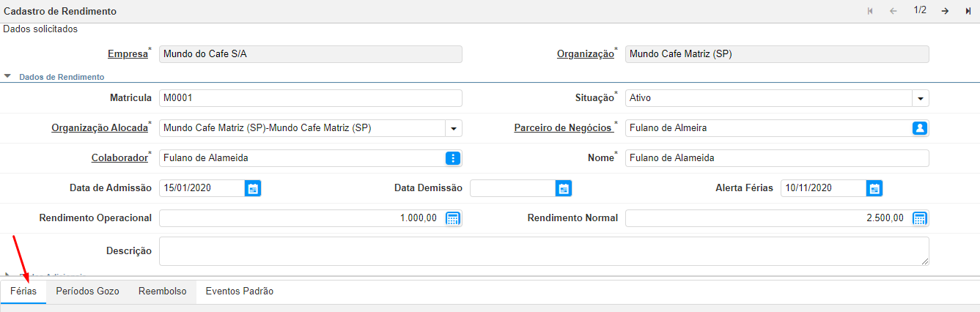Open the Data Demissão calendar picker
980x312 pixels.
click(563, 188)
